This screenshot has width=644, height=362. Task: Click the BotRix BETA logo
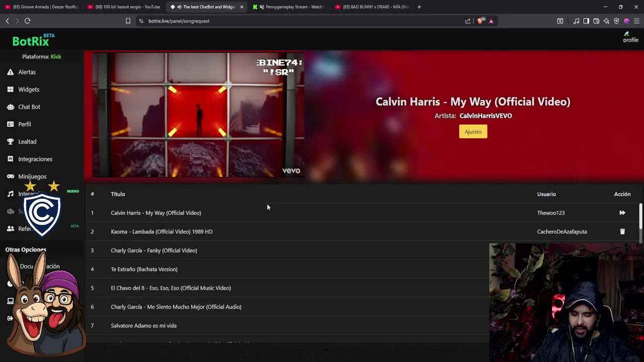(34, 40)
